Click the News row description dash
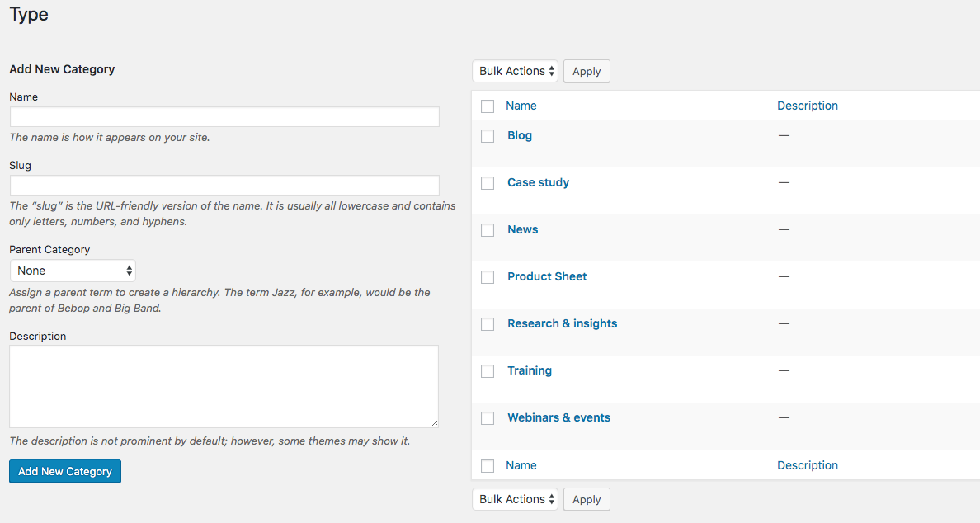Screen dimensions: 980x523 point(784,229)
